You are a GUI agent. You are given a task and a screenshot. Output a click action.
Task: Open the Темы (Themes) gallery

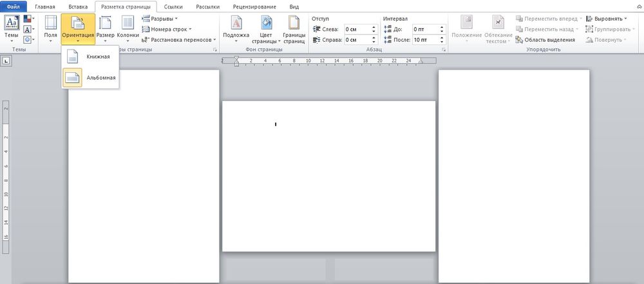coord(12,28)
